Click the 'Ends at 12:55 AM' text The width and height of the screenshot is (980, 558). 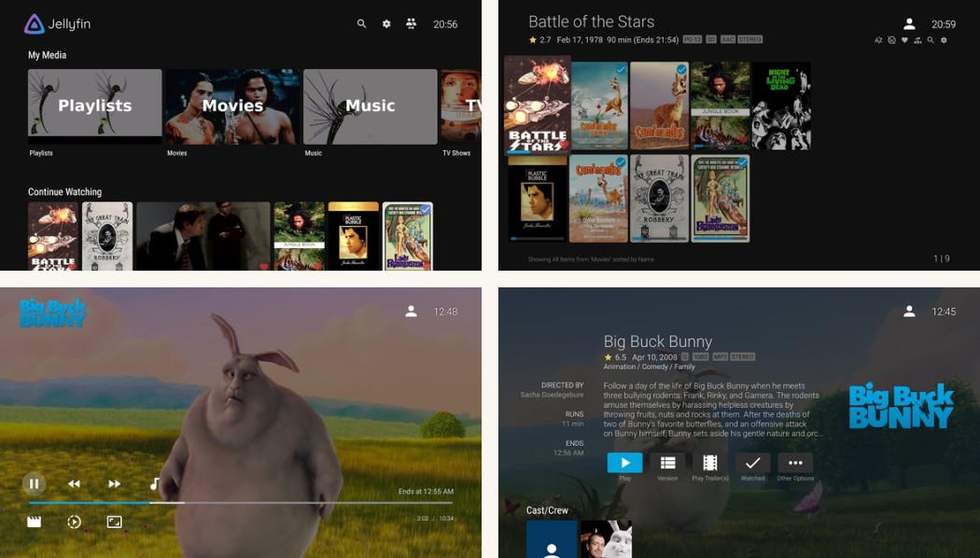[x=426, y=491]
